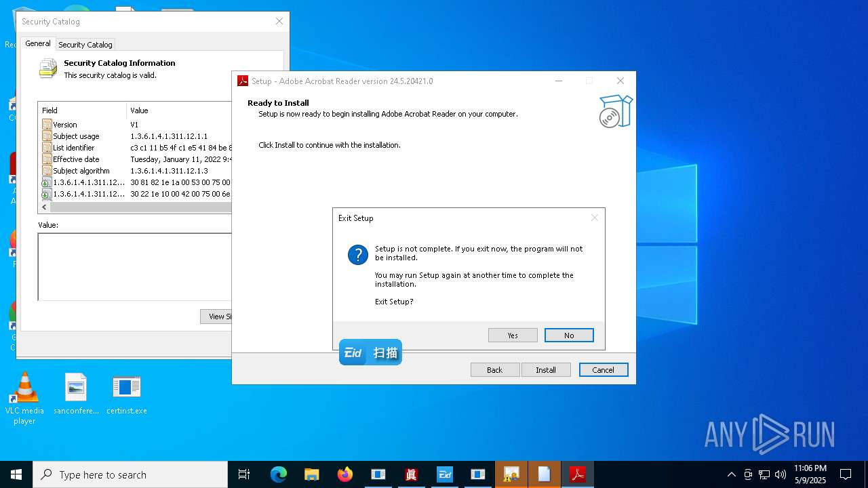Select the List identifier field row
868x488 pixels.
136,148
